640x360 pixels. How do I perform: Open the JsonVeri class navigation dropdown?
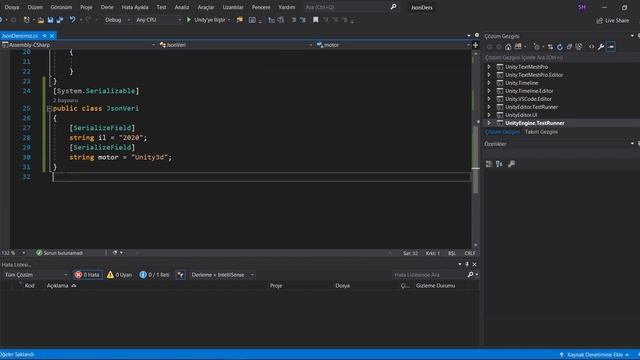pyautogui.click(x=236, y=45)
